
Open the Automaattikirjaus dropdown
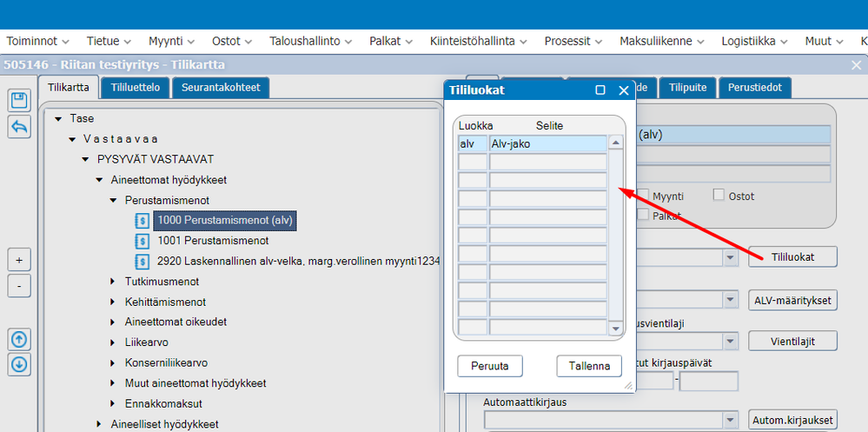pos(731,419)
